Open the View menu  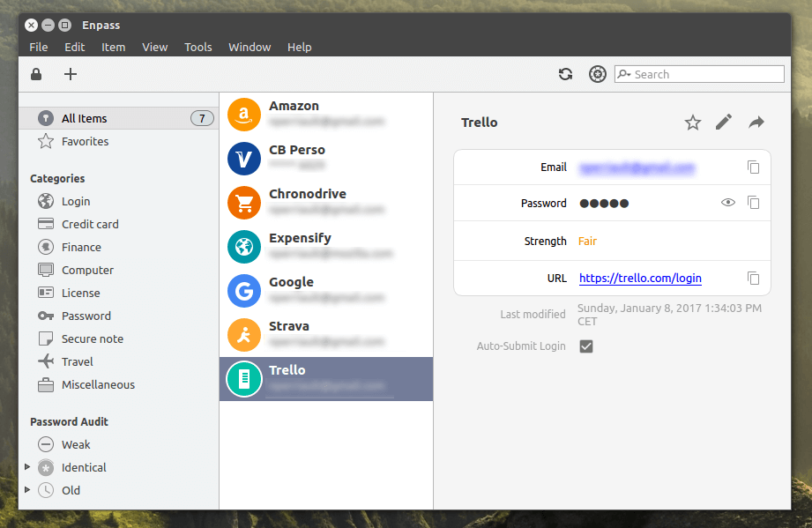click(x=155, y=47)
